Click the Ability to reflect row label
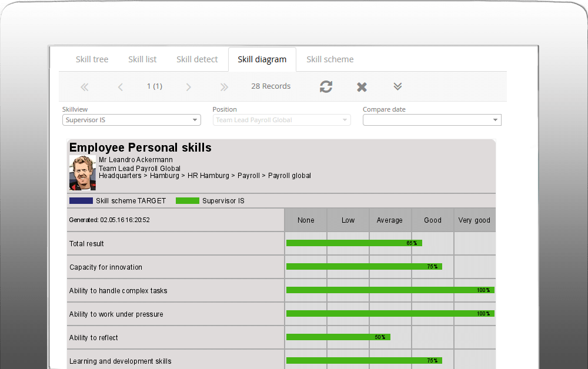This screenshot has width=588, height=369. click(93, 337)
